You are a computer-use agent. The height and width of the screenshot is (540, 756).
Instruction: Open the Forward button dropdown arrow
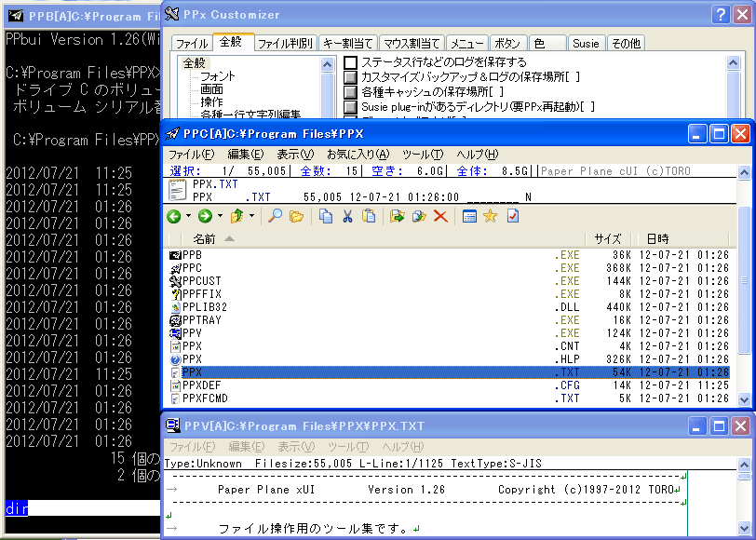(219, 215)
